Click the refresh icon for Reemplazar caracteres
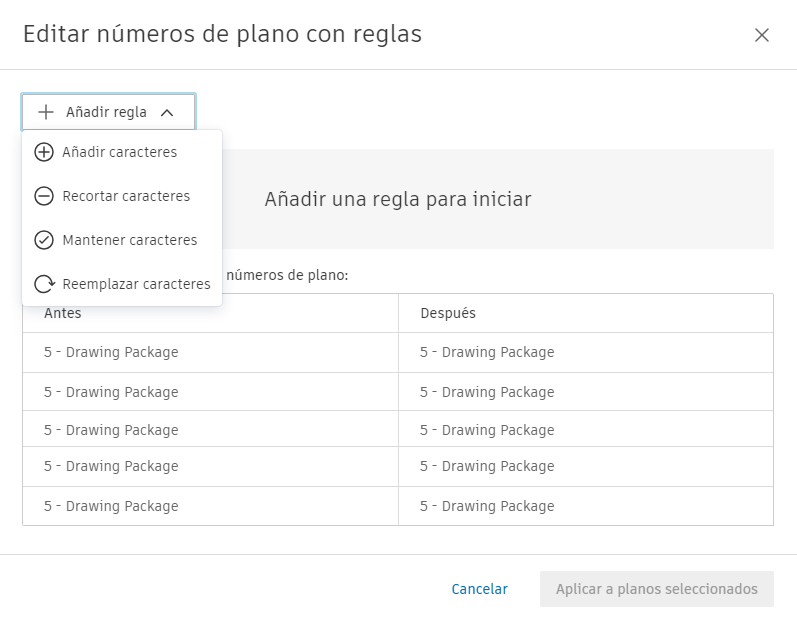797x622 pixels. click(x=44, y=284)
